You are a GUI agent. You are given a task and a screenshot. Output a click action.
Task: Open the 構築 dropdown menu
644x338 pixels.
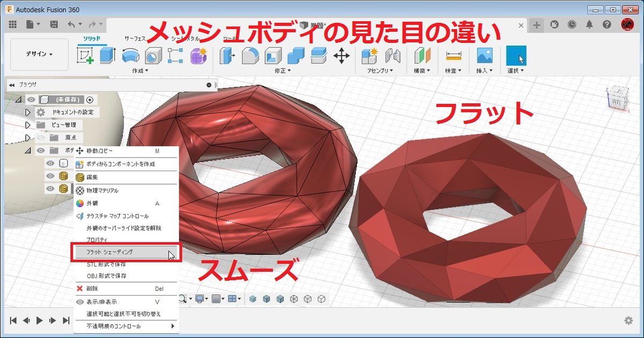click(x=422, y=71)
